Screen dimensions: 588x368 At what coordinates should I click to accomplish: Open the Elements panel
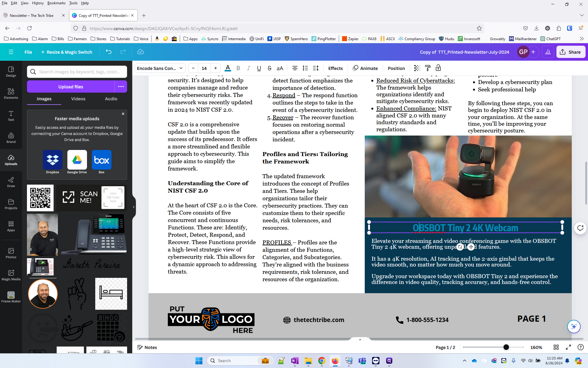pos(11,94)
